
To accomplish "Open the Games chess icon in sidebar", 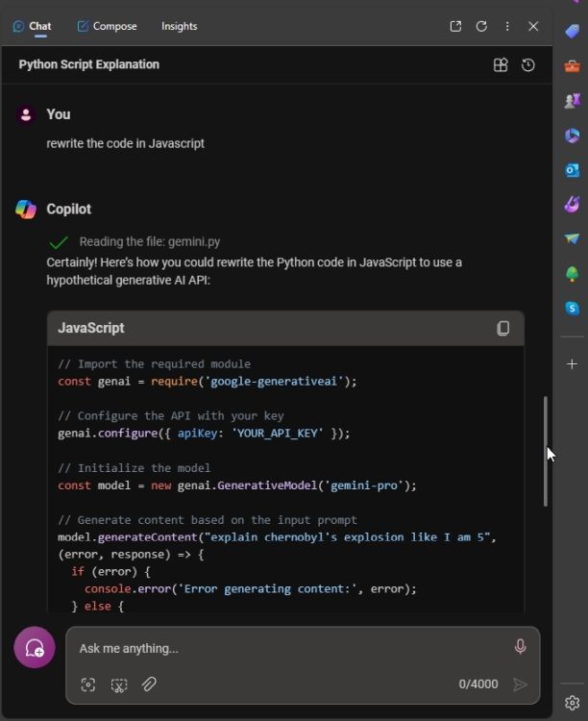I will click(573, 101).
